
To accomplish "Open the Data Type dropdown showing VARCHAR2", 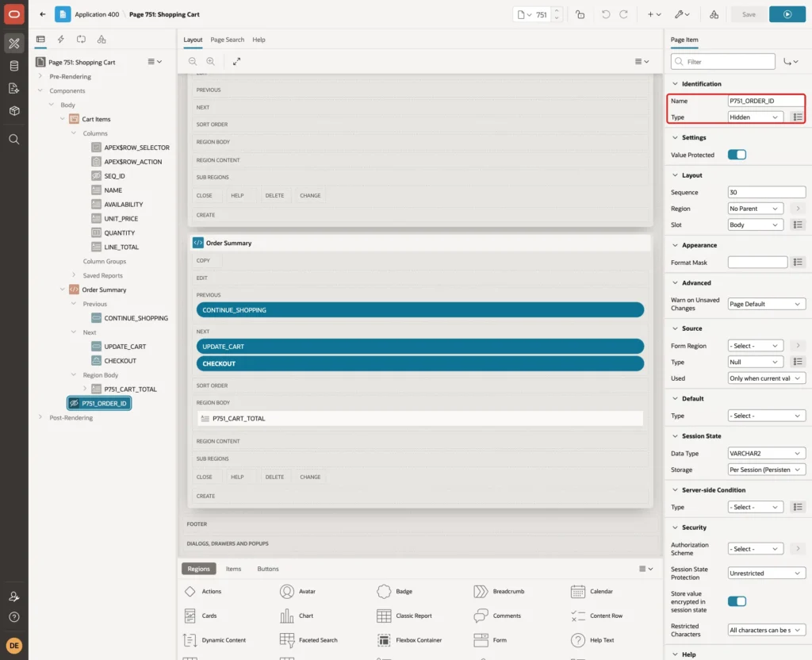I will [767, 453].
